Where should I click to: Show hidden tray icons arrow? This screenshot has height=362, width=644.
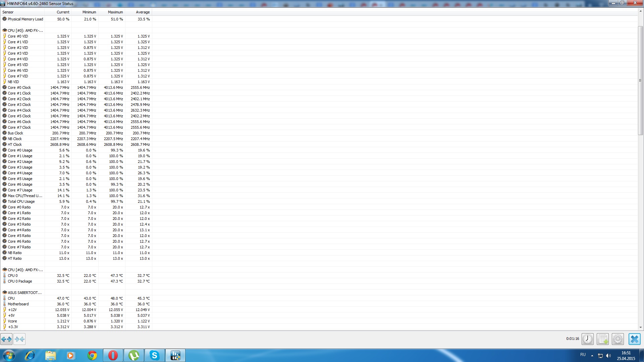point(592,356)
